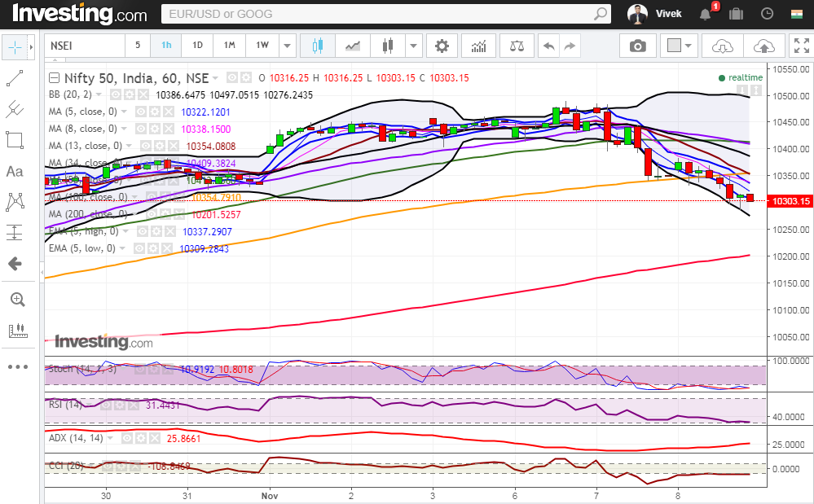The image size is (814, 504).
Task: Collapse the left drawing toolbar handle
Action: [x=42, y=272]
